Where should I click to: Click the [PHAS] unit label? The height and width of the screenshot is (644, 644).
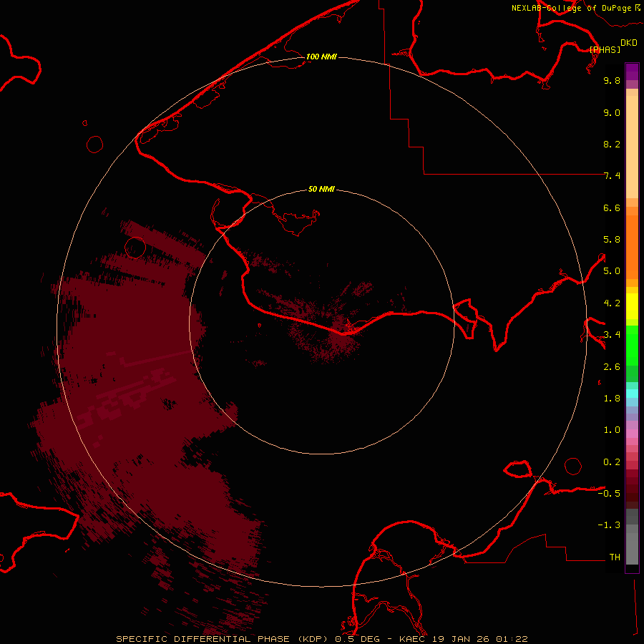pos(605,49)
